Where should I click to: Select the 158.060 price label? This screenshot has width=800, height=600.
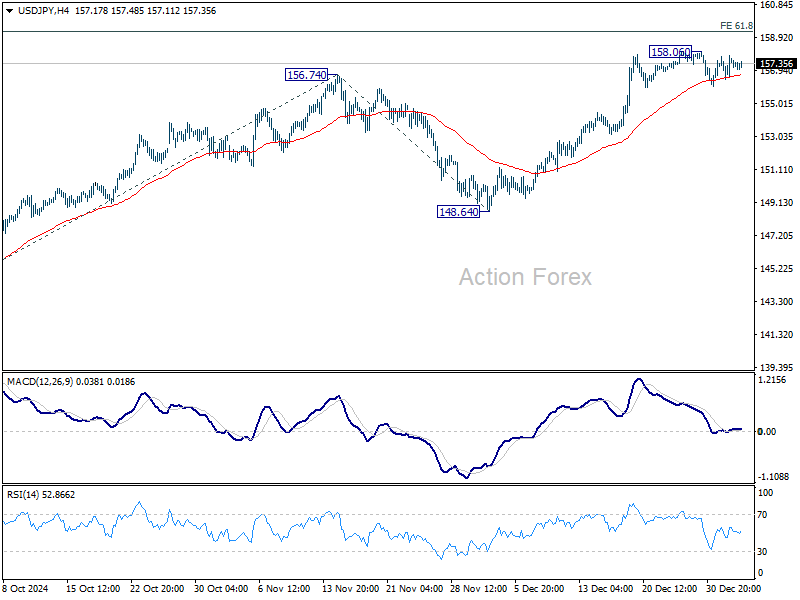(670, 52)
